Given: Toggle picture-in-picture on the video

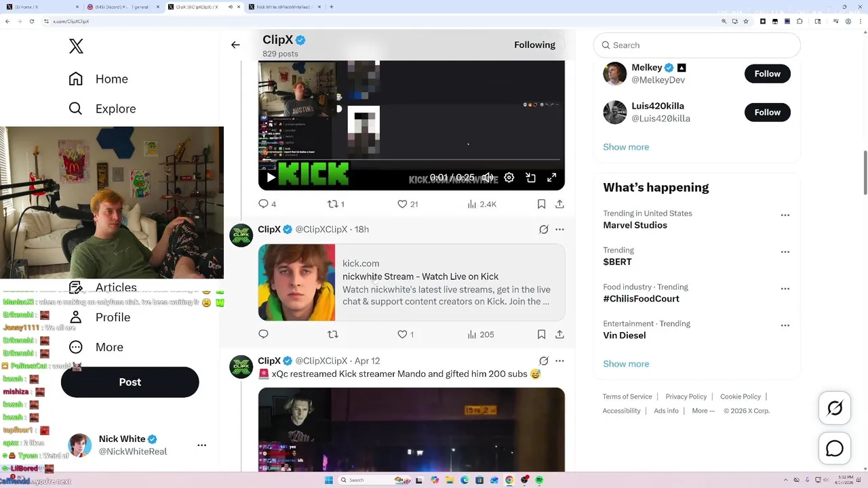Looking at the screenshot, I should coord(531,178).
